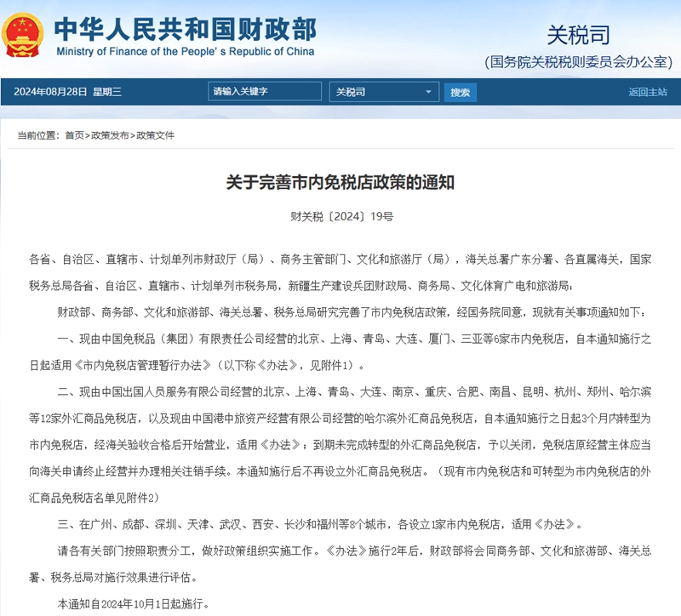Image resolution: width=681 pixels, height=616 pixels.
Task: Click the date 2024年08月28日 星期三
Action: [68, 92]
